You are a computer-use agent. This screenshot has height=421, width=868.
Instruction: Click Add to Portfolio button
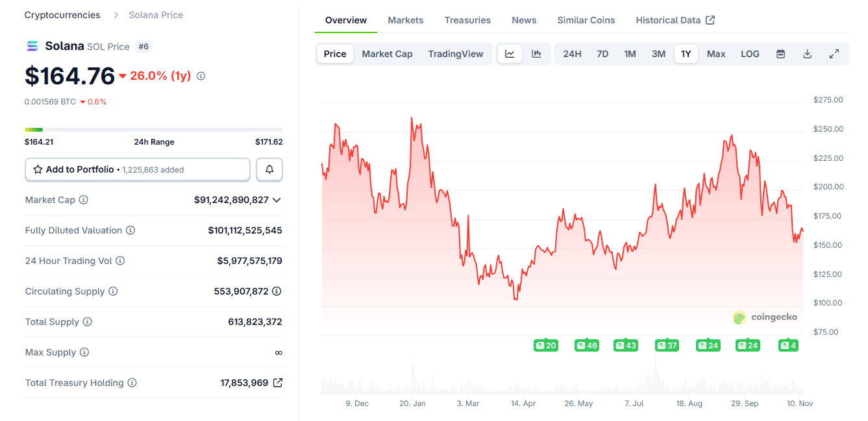pos(138,169)
